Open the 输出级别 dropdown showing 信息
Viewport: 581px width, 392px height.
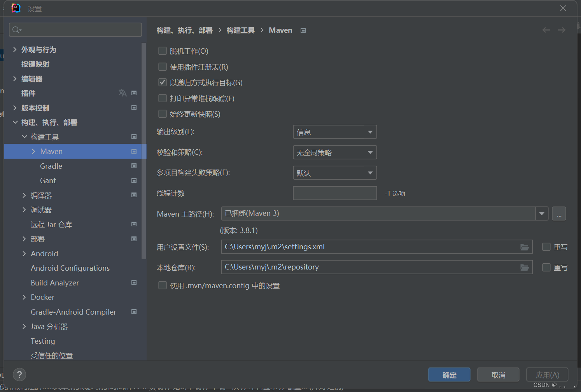[x=335, y=132]
